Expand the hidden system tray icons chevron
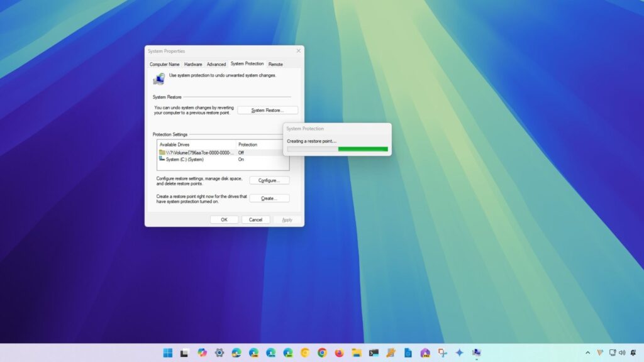Viewport: 644px width, 362px height. coord(588,353)
